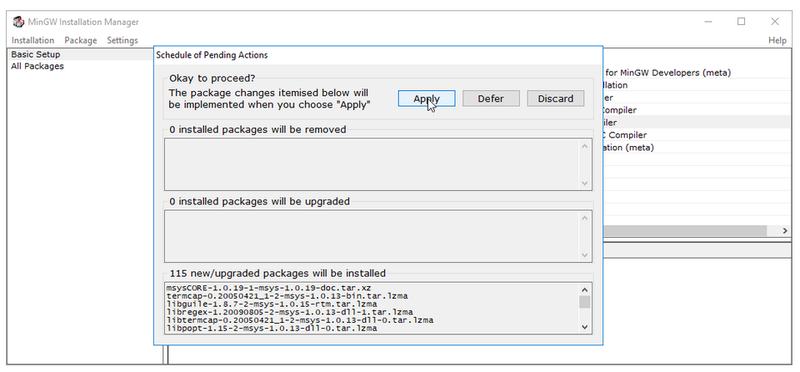Click the MinGW Installation Manager app icon
Screen dimensions: 800x372
pyautogui.click(x=18, y=22)
